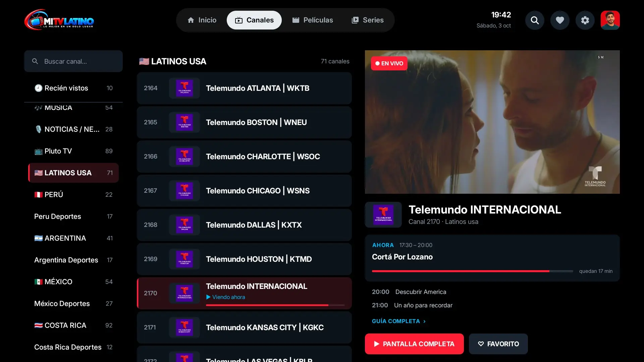This screenshot has height=362, width=644.
Task: Open the search icon in top bar
Action: tap(535, 20)
